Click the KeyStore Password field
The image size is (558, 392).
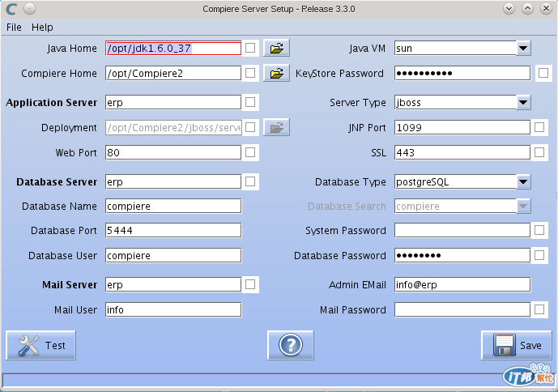tap(462, 74)
